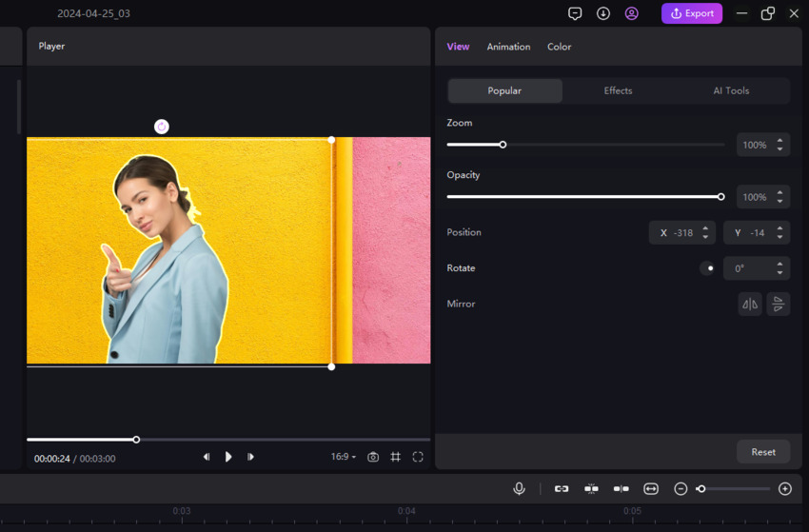This screenshot has width=809, height=532.
Task: Click the snapshot camera icon in player
Action: pos(373,457)
